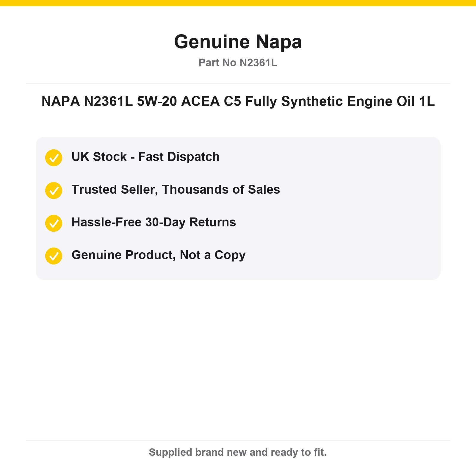Screen dimensions: 476x476
Task: Select the Part No N2361L text
Action: tap(238, 63)
